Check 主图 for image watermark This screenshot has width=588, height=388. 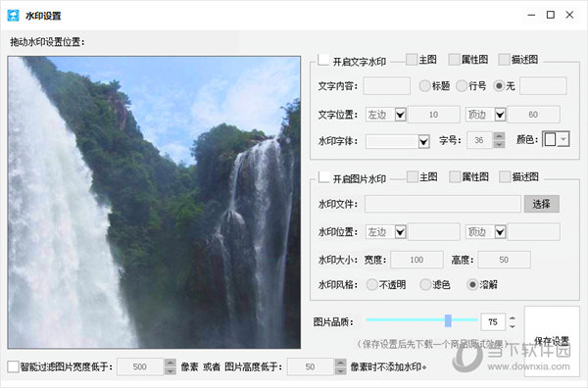[x=413, y=177]
